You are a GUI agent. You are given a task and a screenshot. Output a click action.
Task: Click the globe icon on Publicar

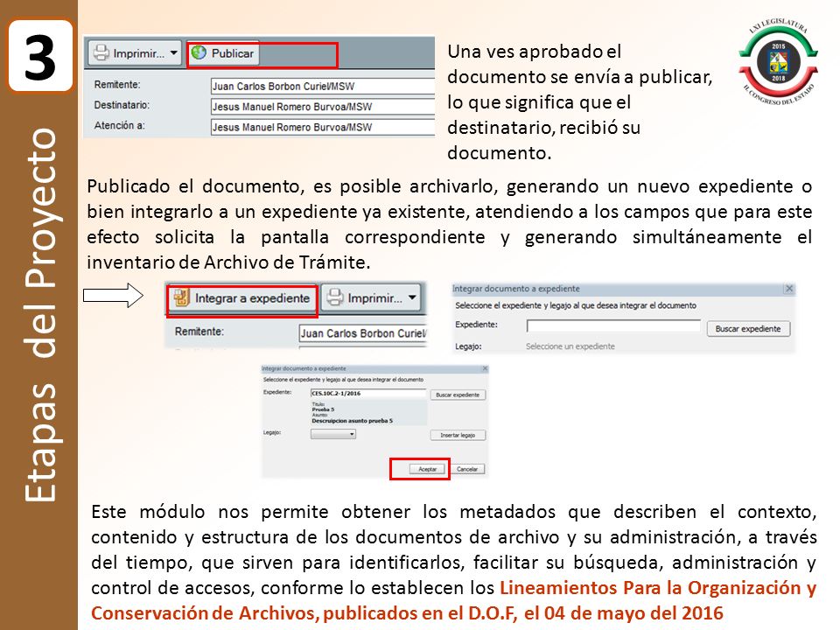pos(199,52)
